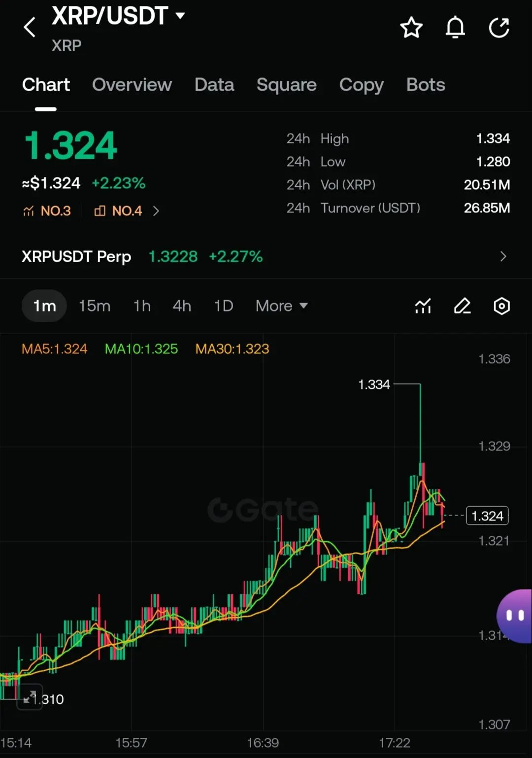The width and height of the screenshot is (532, 758).
Task: Tap the 16:39 time axis label
Action: (x=263, y=743)
